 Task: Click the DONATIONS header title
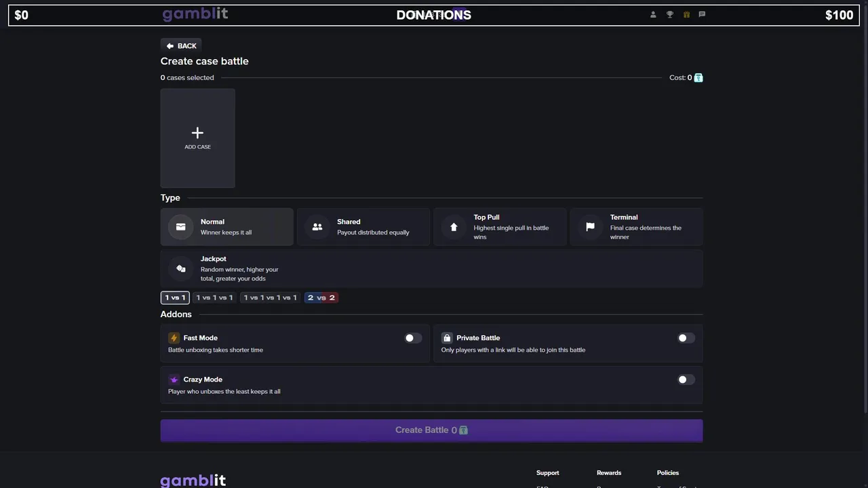pos(434,15)
